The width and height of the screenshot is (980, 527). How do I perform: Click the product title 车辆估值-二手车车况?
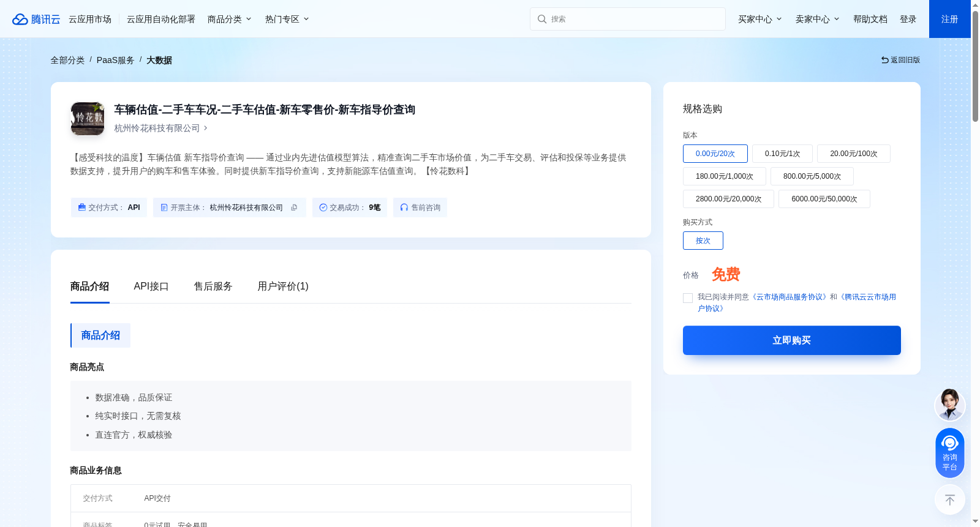click(x=265, y=110)
